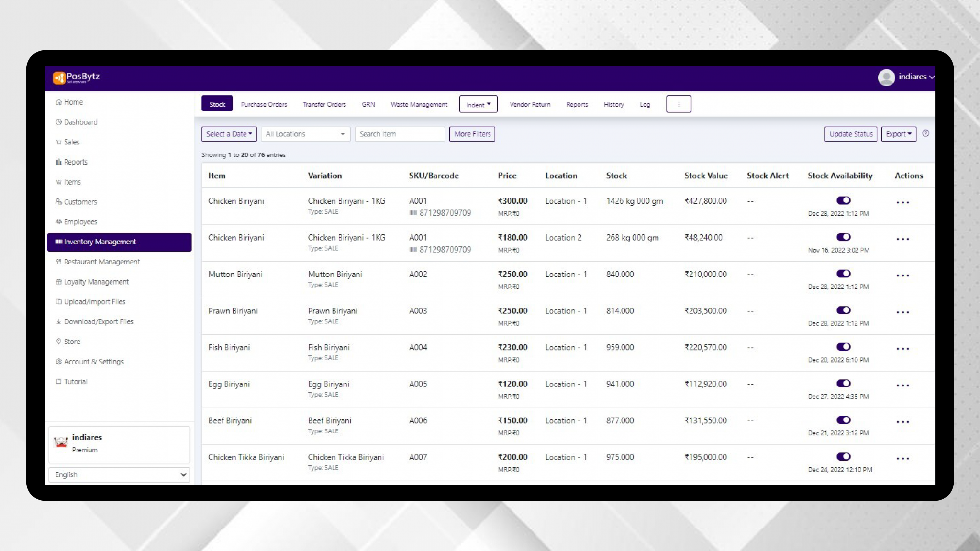Open Upload/Import Files
The width and height of the screenshot is (980, 551).
[94, 301]
